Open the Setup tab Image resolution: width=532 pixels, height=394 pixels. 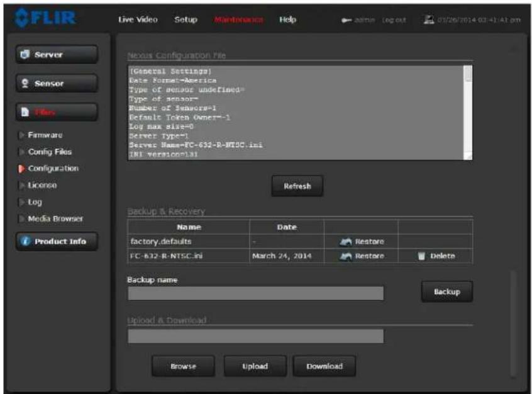click(186, 20)
